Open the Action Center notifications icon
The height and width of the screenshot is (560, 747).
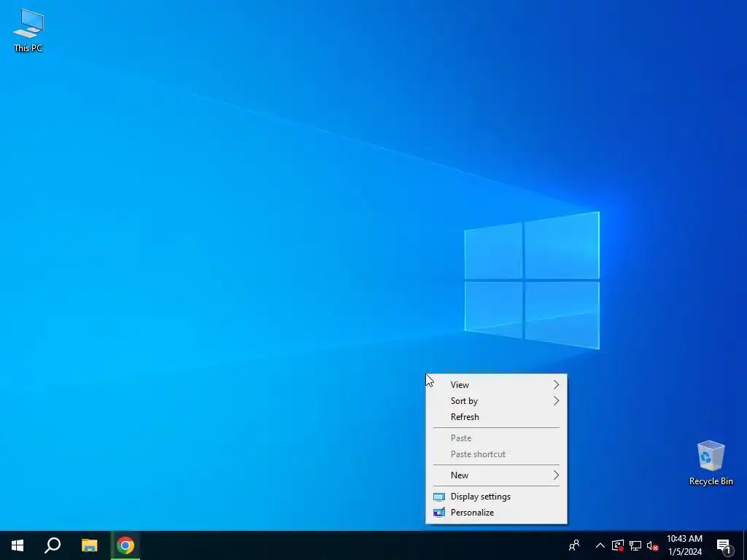(x=724, y=545)
